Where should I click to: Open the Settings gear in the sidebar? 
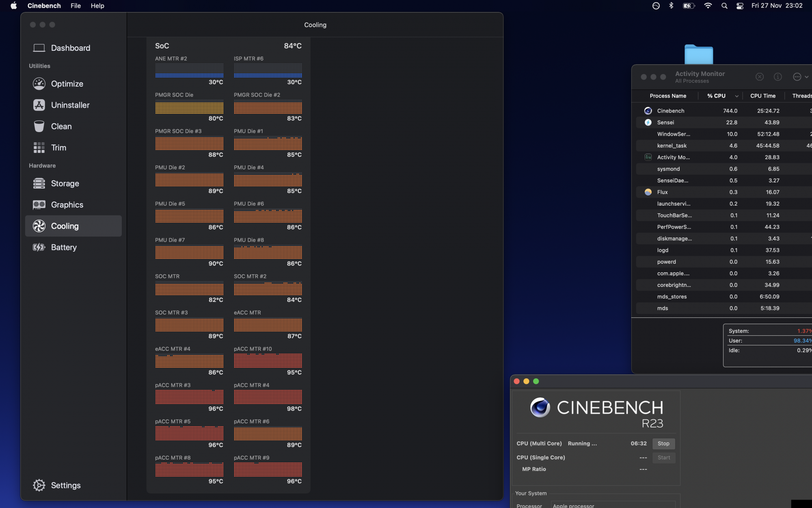[39, 485]
